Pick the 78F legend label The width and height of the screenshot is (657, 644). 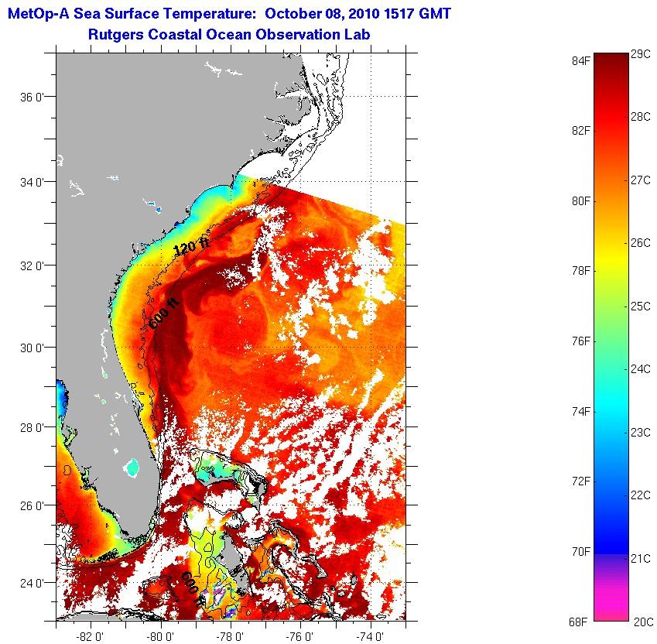580,271
